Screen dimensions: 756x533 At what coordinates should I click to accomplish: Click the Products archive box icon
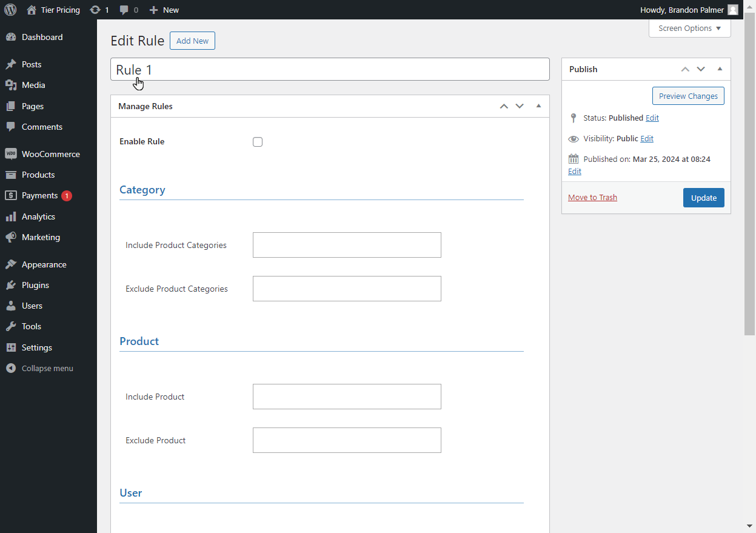click(11, 175)
